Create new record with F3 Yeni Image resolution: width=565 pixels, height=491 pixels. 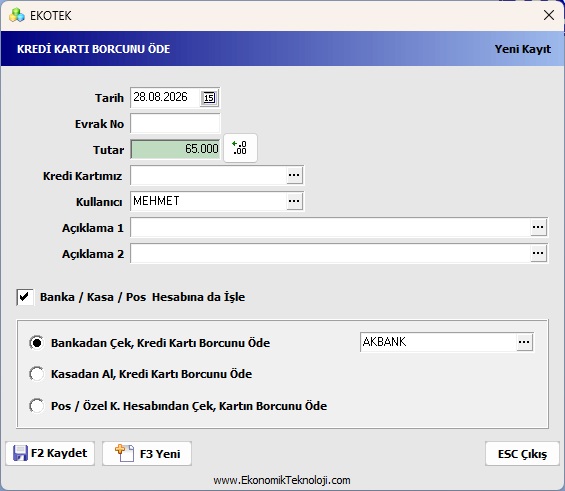pos(147,453)
